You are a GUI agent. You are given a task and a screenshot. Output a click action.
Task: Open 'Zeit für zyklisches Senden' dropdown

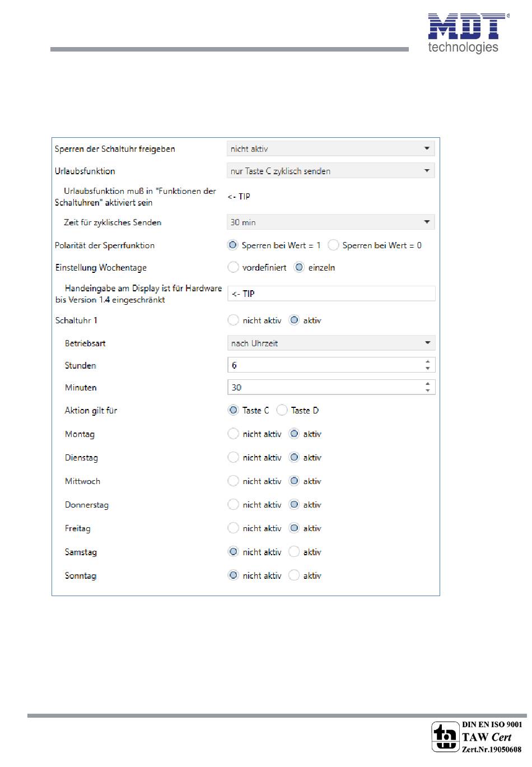click(x=331, y=222)
